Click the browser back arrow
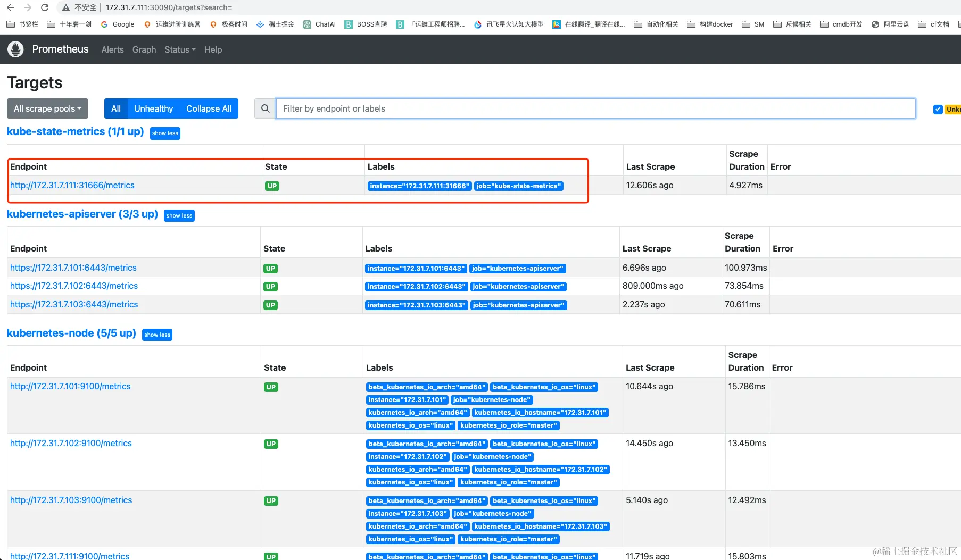Screen dimensions: 961x560 (11, 7)
